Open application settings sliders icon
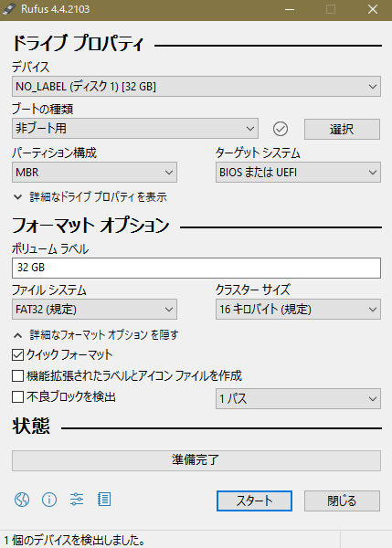Screen dimensions: 392x548 [77, 500]
